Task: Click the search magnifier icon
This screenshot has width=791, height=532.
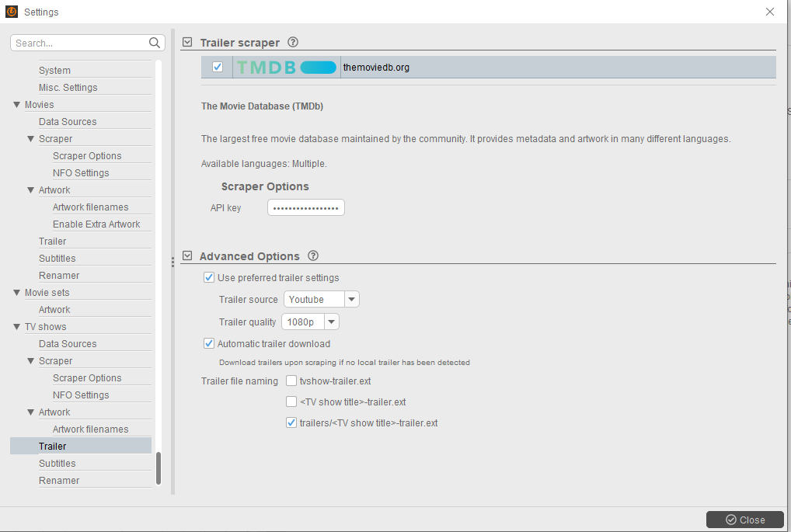Action: 155,43
